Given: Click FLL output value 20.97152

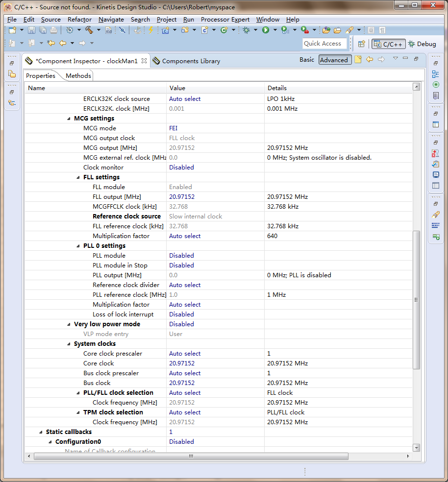Looking at the screenshot, I should click(x=182, y=197).
